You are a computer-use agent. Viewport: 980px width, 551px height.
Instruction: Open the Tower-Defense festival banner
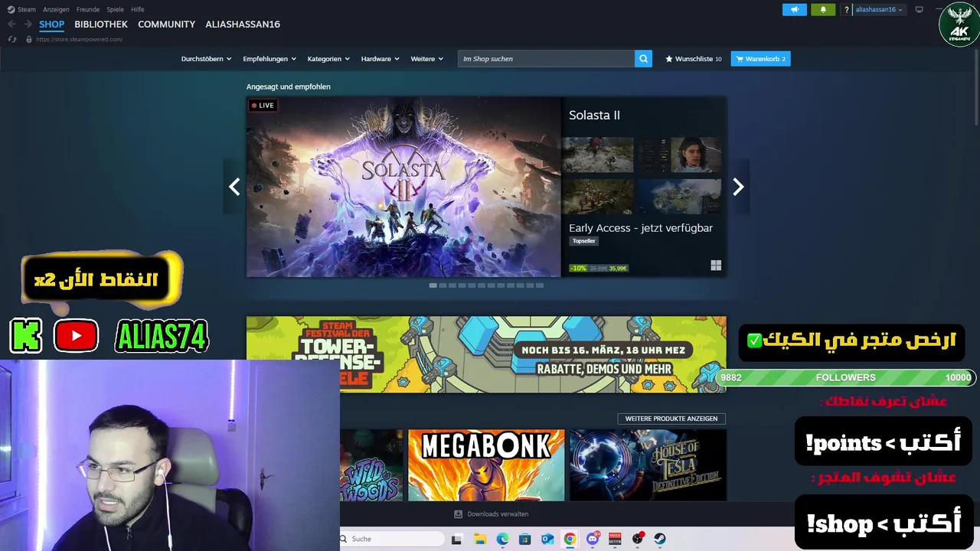click(x=486, y=354)
